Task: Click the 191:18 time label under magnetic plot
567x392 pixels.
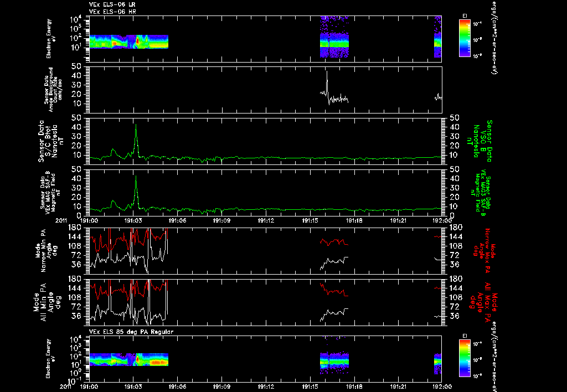Action: click(354, 220)
